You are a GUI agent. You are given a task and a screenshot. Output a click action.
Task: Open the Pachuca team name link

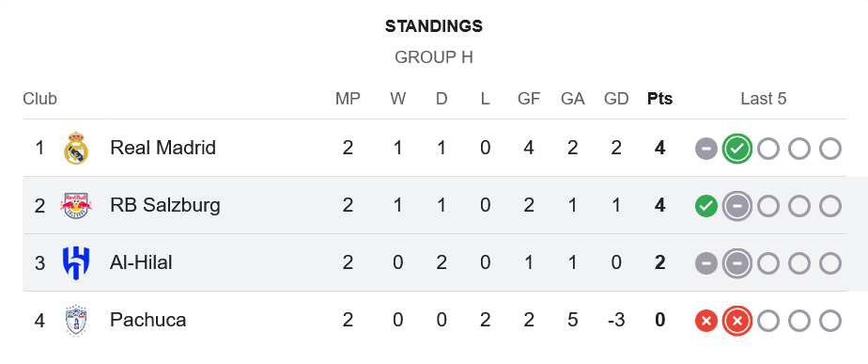tap(147, 320)
